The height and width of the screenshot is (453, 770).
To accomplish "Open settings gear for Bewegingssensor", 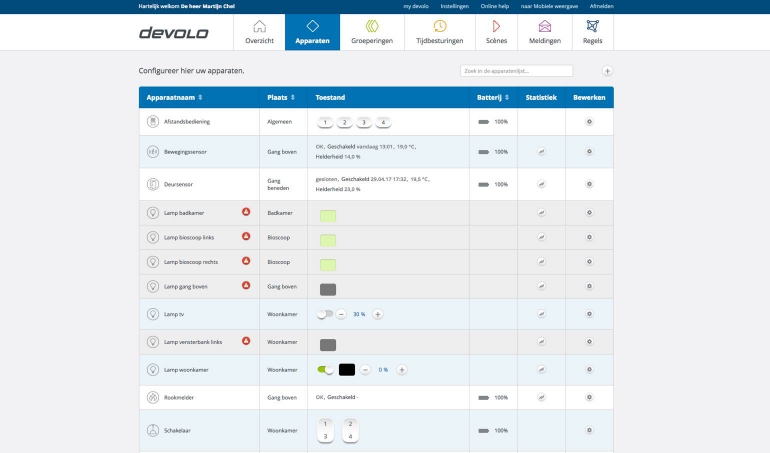I will pyautogui.click(x=589, y=152).
